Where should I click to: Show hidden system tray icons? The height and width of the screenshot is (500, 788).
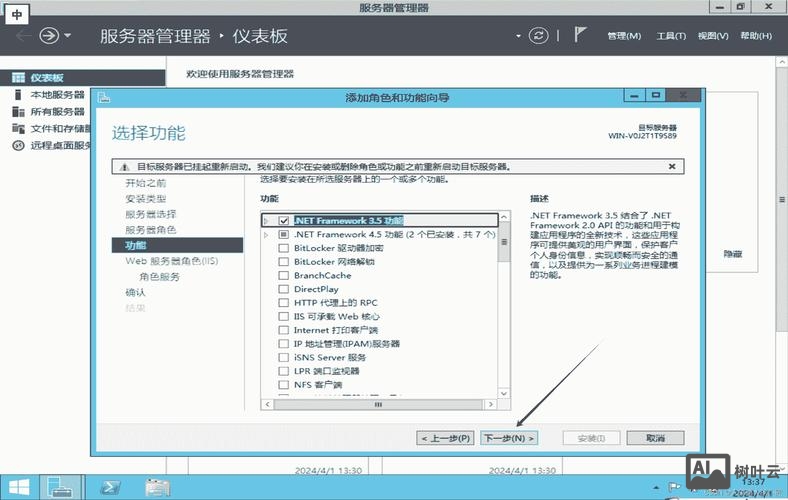pyautogui.click(x=656, y=487)
